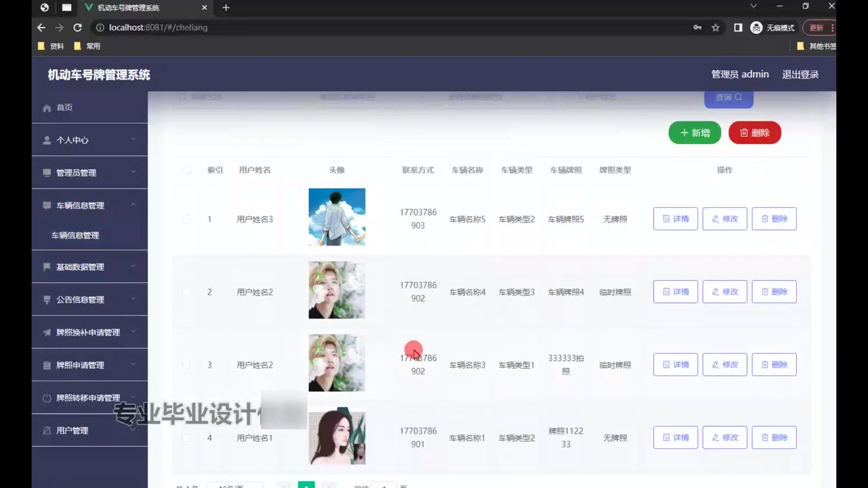The height and width of the screenshot is (488, 868).
Task: Click the browser side panel icon
Action: (738, 28)
